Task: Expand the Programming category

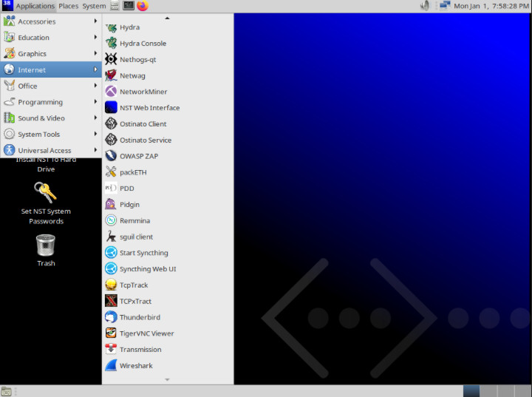Action: point(51,102)
